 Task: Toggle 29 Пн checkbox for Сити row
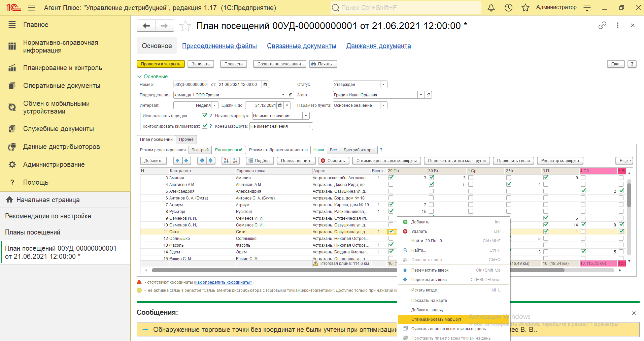[x=391, y=231]
